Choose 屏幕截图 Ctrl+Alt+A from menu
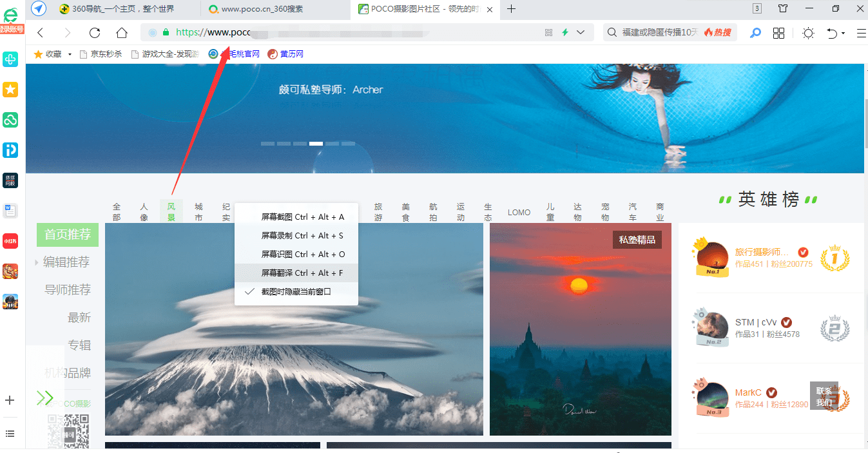This screenshot has height=453, width=868. pyautogui.click(x=296, y=217)
